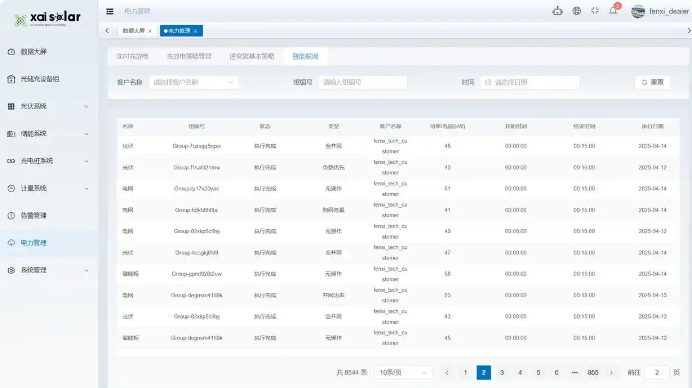Click the globe language icon
The width and height of the screenshot is (692, 388).
[576, 11]
